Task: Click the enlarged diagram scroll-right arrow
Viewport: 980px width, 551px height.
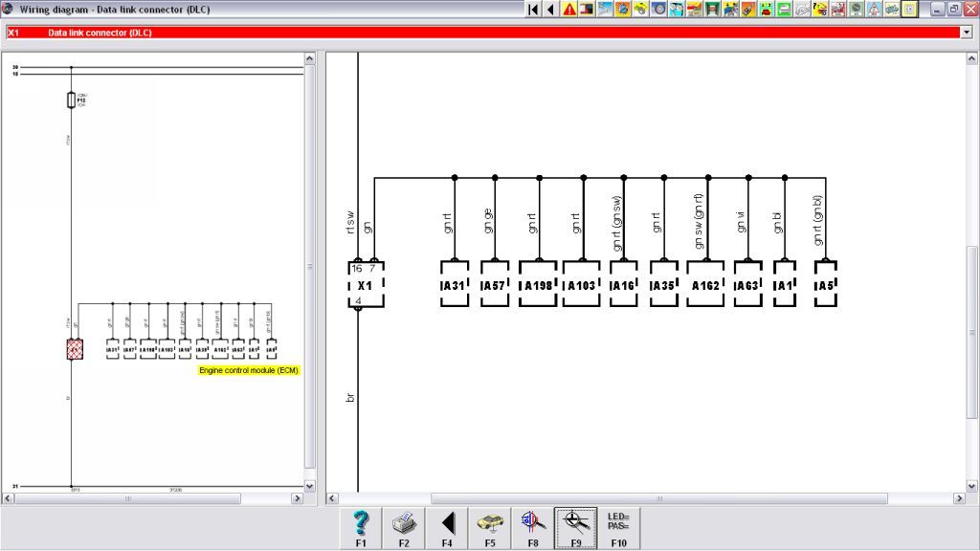Action: 959,498
